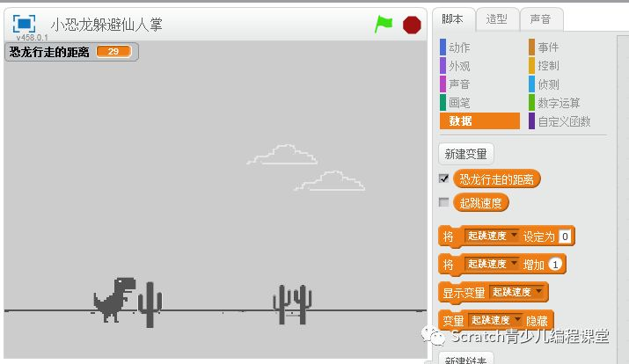Select the 数据 block category
Viewport: 629px width, 364px height.
pyautogui.click(x=479, y=120)
